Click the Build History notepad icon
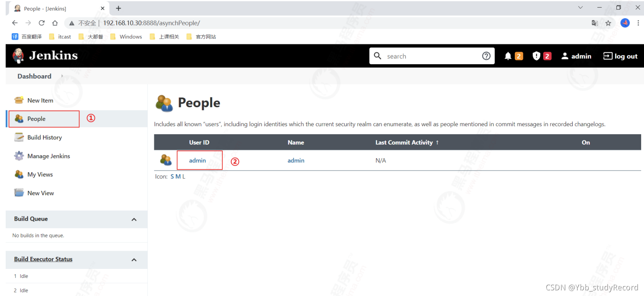 19,137
